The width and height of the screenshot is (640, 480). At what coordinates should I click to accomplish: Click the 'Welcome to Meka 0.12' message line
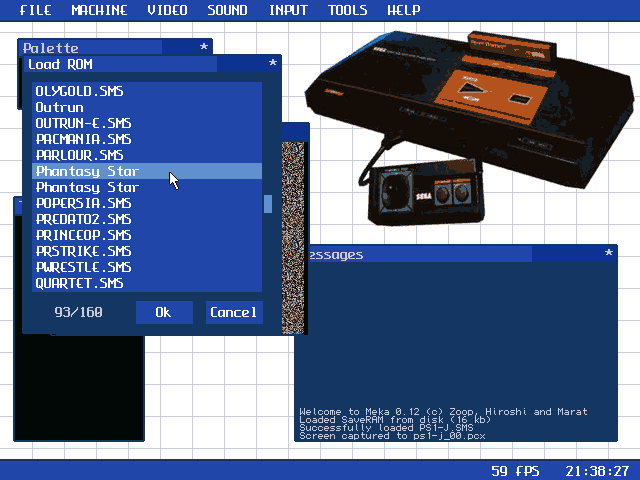(443, 411)
